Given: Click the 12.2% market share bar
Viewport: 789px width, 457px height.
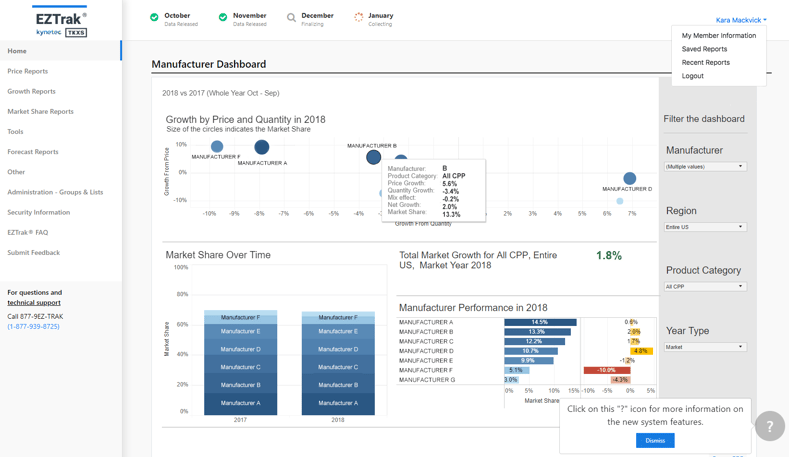Looking at the screenshot, I should pos(534,341).
